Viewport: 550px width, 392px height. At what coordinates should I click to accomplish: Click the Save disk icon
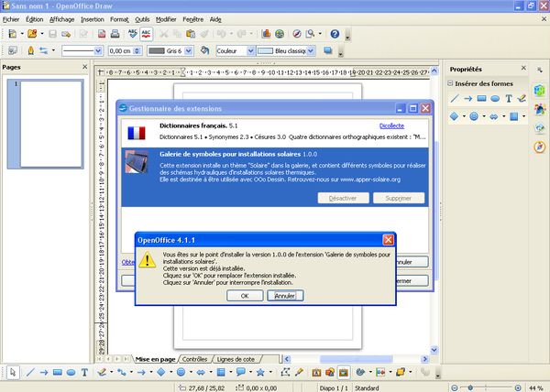point(52,34)
